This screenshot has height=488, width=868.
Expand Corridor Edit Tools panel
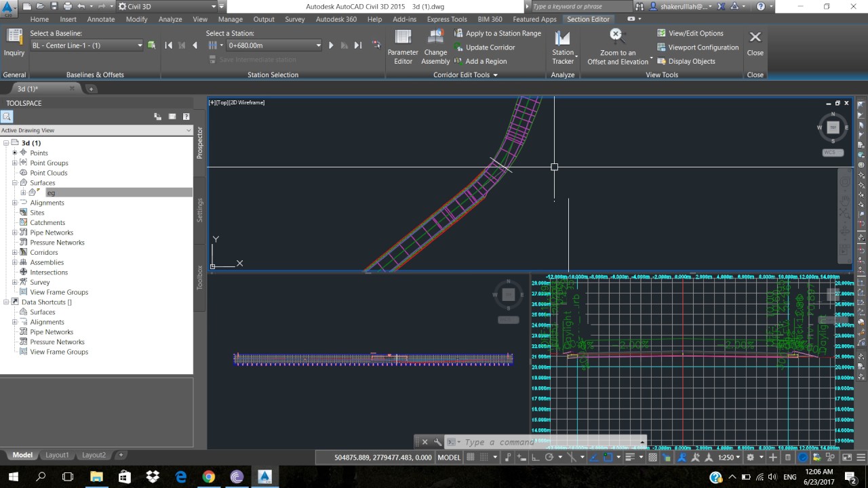point(465,75)
